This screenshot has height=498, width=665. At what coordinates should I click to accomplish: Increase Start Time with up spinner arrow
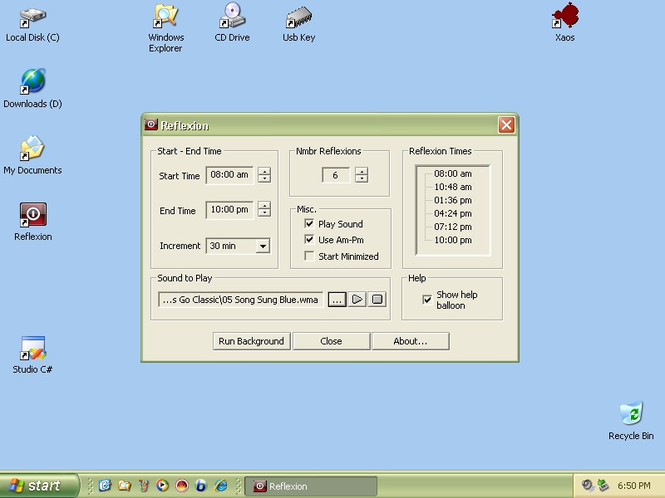coord(264,171)
